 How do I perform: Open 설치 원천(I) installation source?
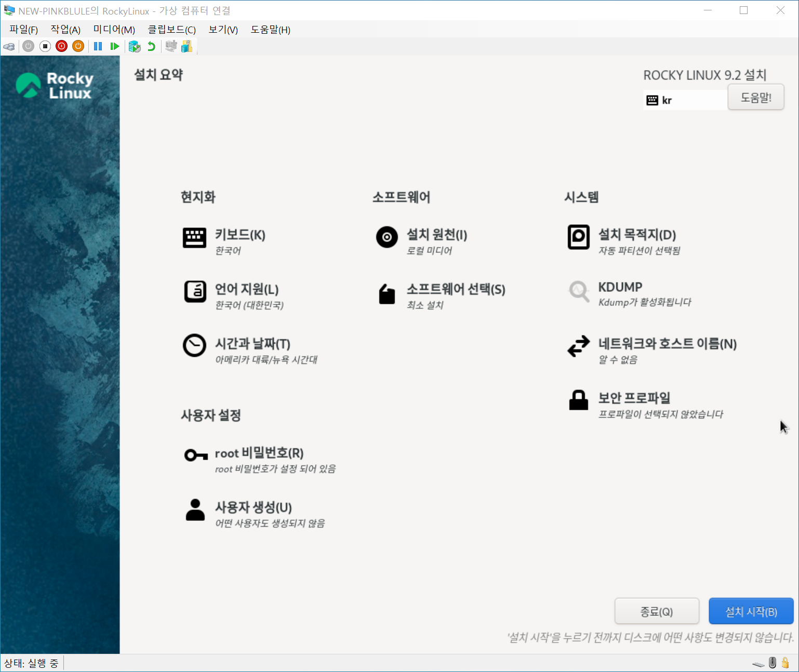click(x=421, y=241)
